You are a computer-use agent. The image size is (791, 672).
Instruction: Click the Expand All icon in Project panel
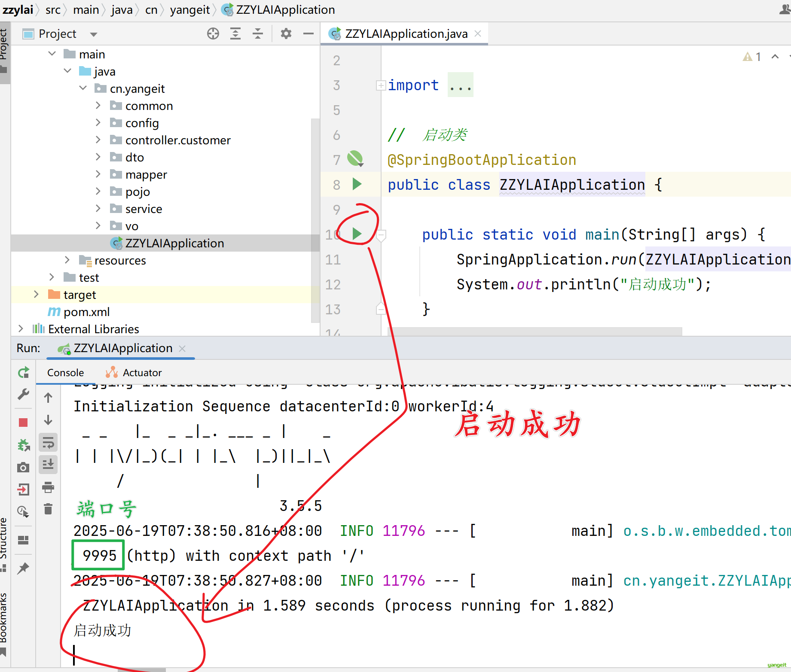pyautogui.click(x=235, y=33)
